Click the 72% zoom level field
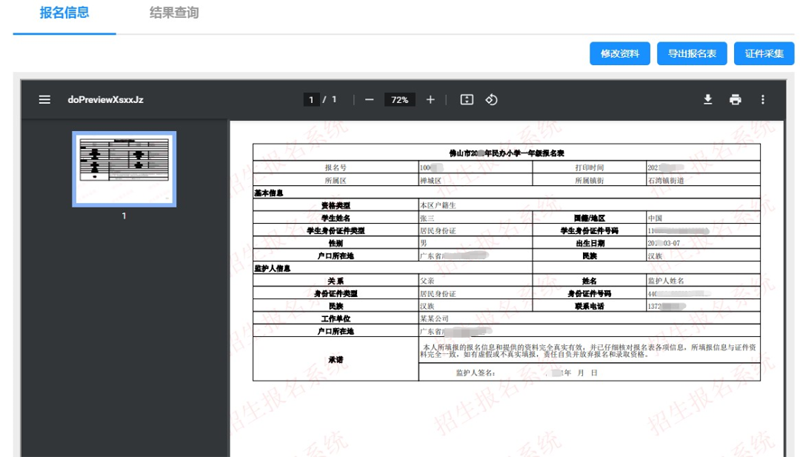 [400, 100]
